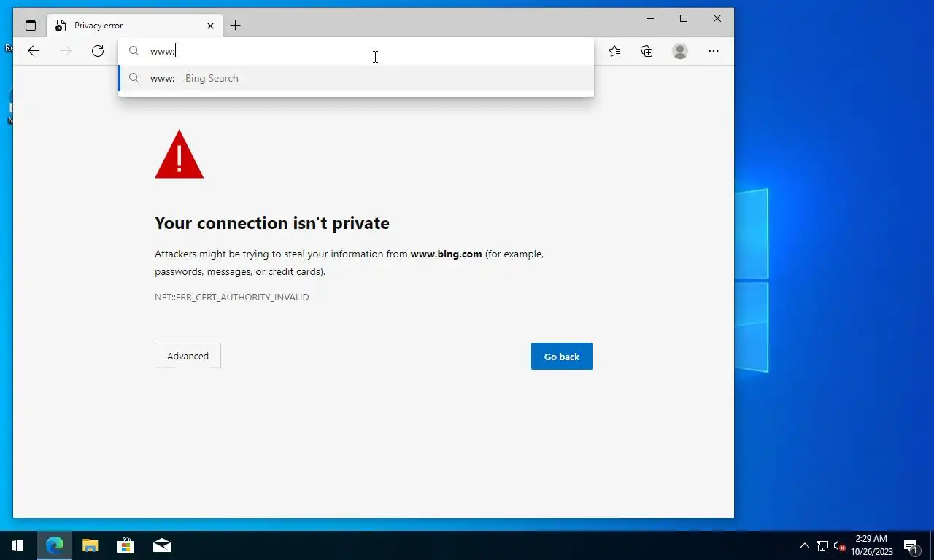Open the Windows Start menu
Image resolution: width=934 pixels, height=560 pixels.
click(18, 545)
